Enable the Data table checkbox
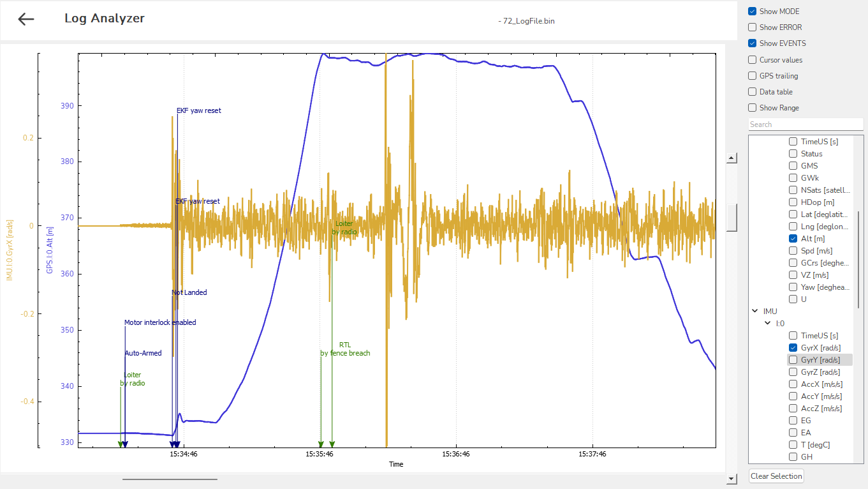The image size is (868, 489). tap(753, 92)
